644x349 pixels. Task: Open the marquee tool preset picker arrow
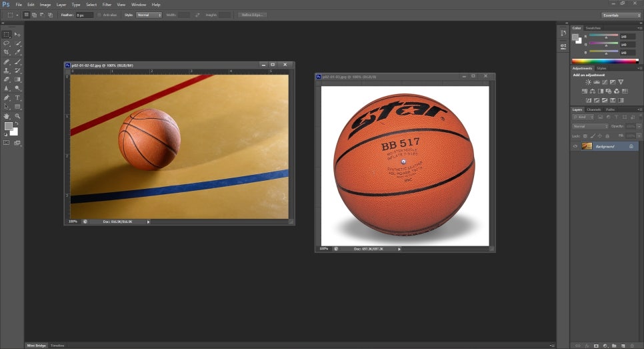(17, 15)
